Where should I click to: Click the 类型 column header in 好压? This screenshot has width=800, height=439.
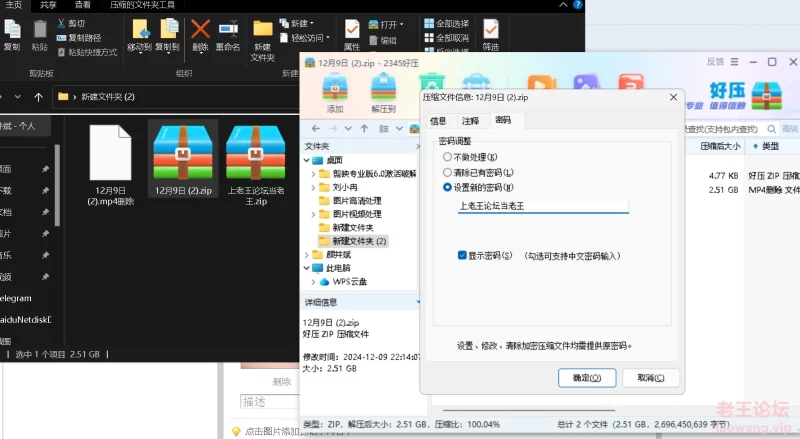click(x=770, y=147)
